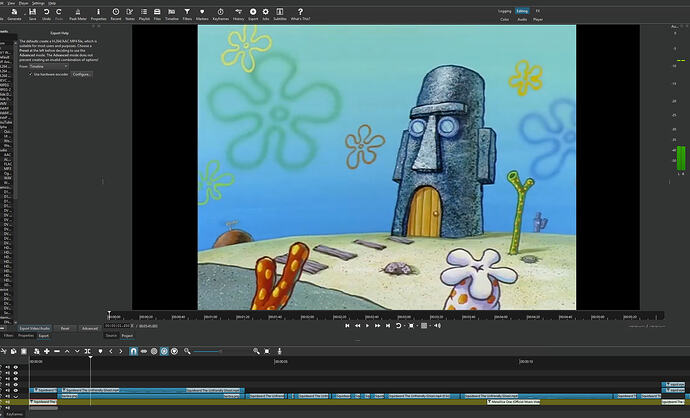Hide the topmost video track eye icon
The image size is (690, 418).
point(16,367)
